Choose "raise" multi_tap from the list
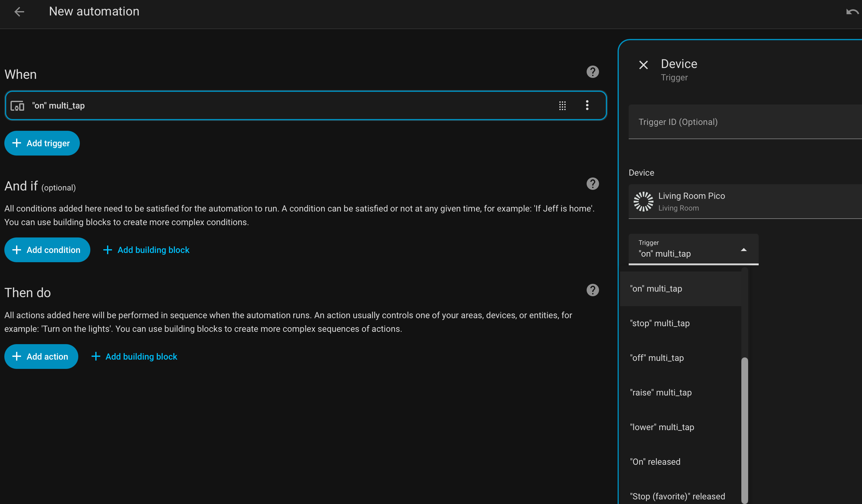This screenshot has width=862, height=504. click(661, 392)
